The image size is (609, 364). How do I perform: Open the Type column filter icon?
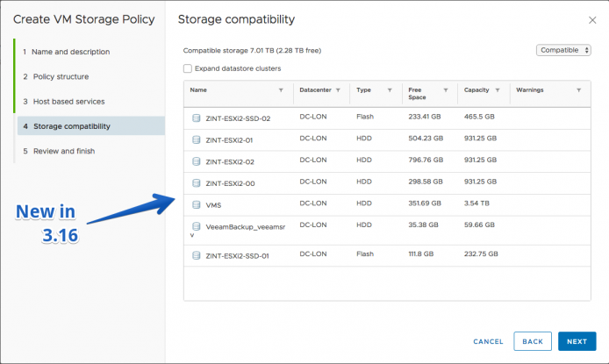(390, 90)
